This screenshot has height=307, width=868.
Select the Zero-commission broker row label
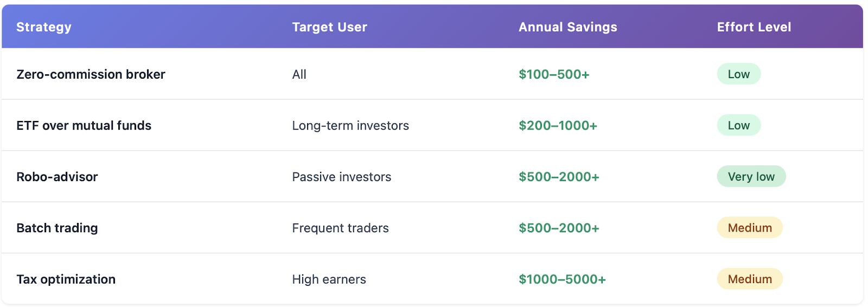91,74
